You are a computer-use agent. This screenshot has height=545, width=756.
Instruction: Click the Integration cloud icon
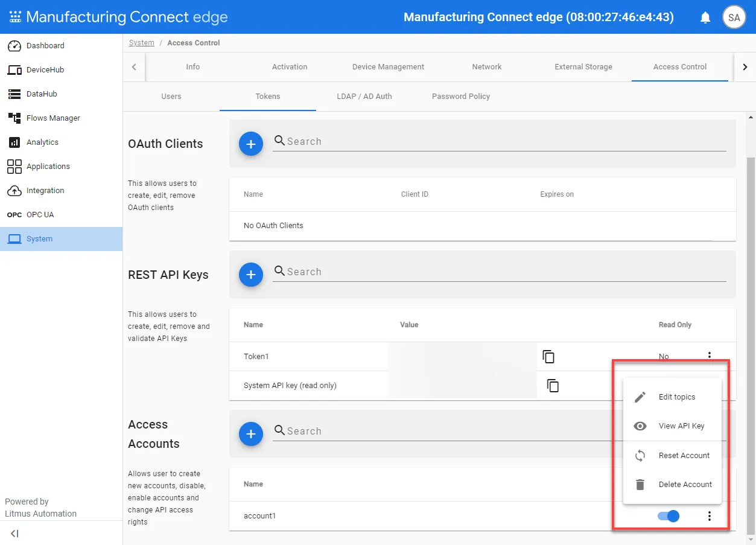pyautogui.click(x=14, y=191)
